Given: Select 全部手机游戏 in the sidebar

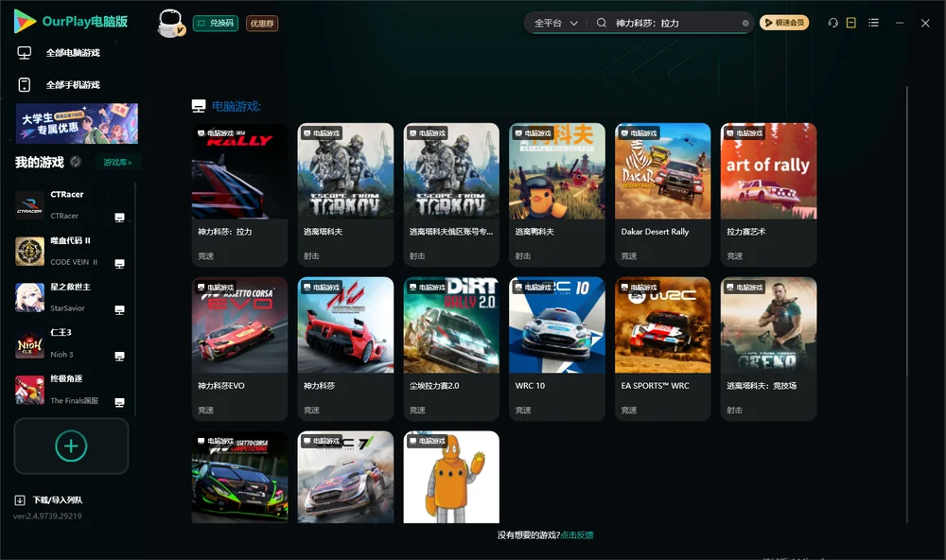Looking at the screenshot, I should pyautogui.click(x=73, y=84).
